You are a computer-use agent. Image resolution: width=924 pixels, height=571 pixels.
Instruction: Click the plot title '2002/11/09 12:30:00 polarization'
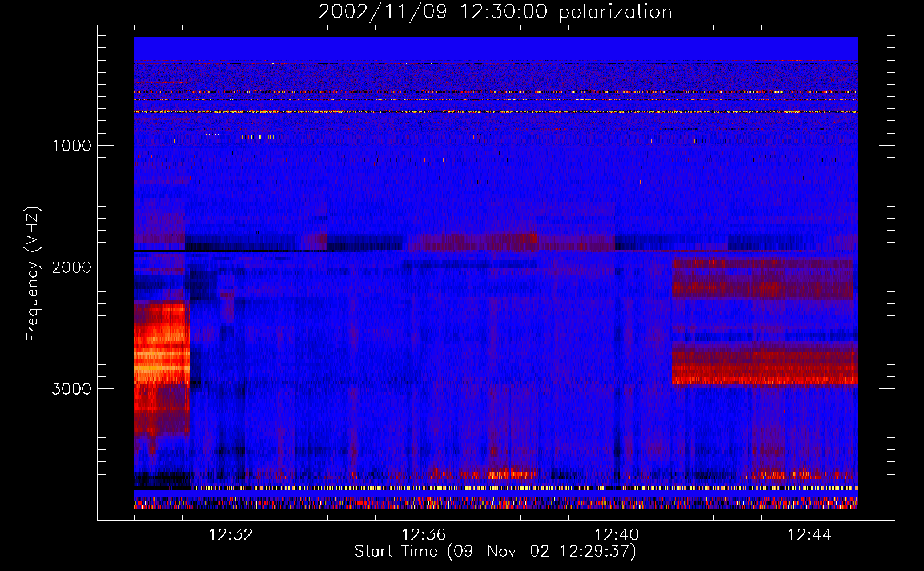495,12
